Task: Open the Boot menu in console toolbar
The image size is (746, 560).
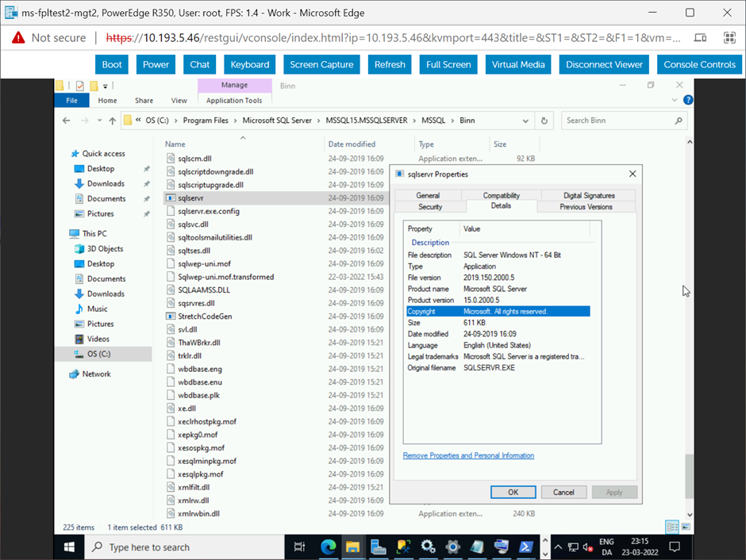Action: [112, 65]
